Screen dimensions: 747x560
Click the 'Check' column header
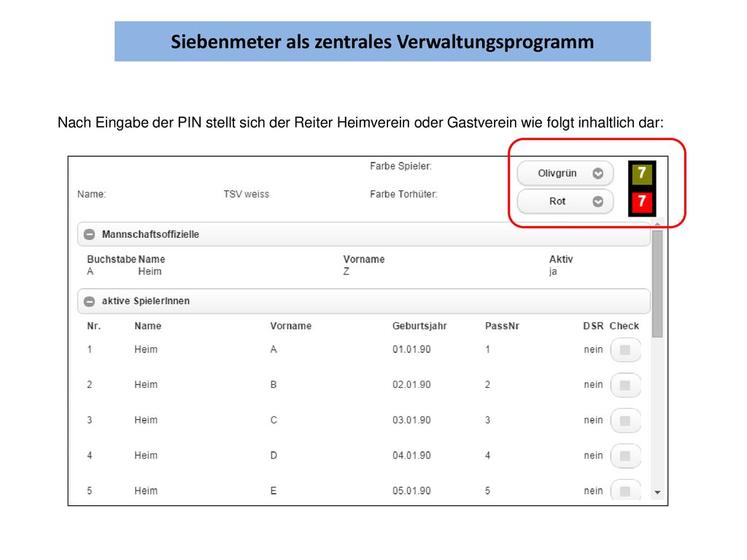(624, 326)
